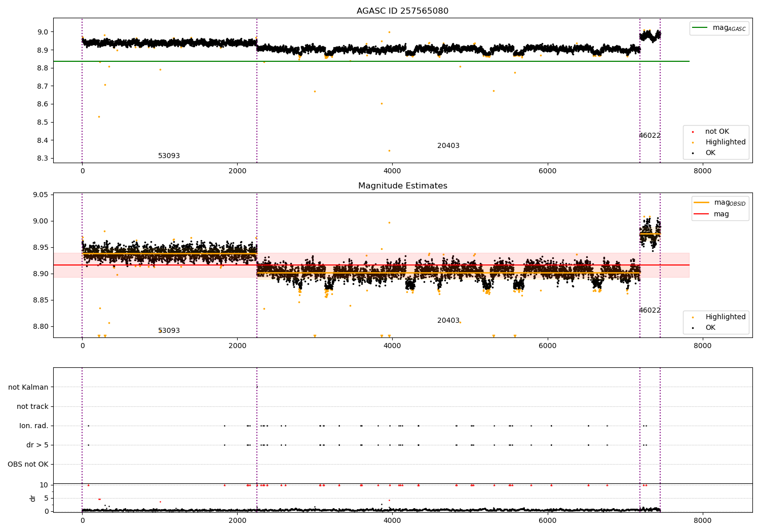Click the 8.85 y-tick in middle plot

41,300
